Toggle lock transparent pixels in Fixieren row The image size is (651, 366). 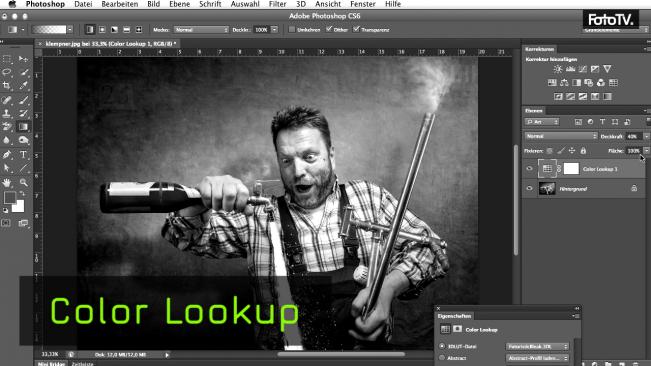550,151
